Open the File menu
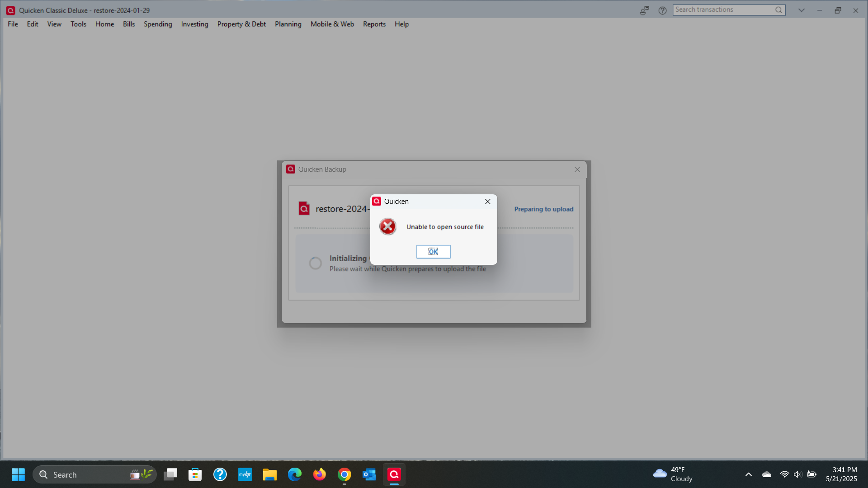The height and width of the screenshot is (488, 868). click(13, 24)
